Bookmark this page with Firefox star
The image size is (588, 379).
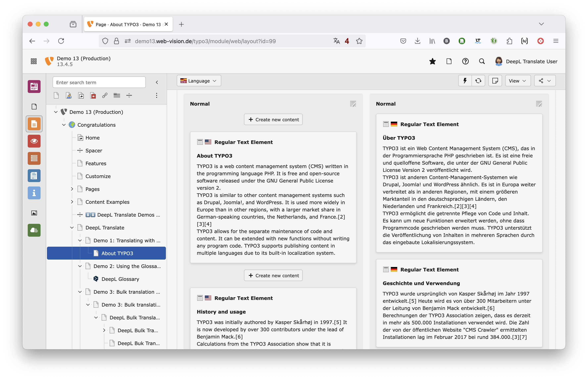359,41
